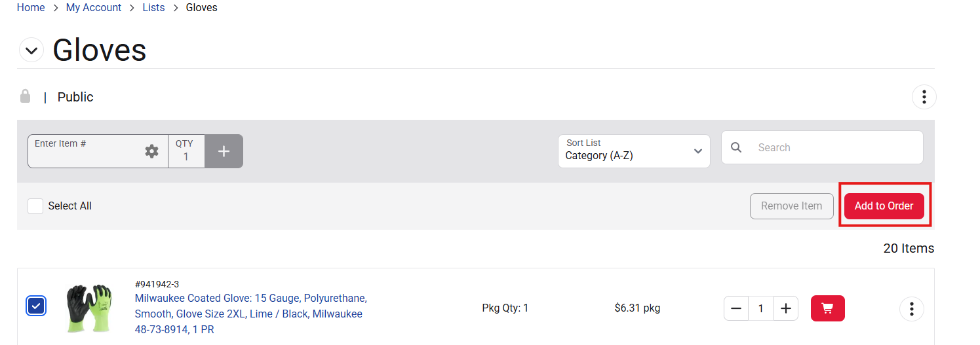This screenshot has height=345, width=980.
Task: Check the Select All checkbox
Action: 35,206
